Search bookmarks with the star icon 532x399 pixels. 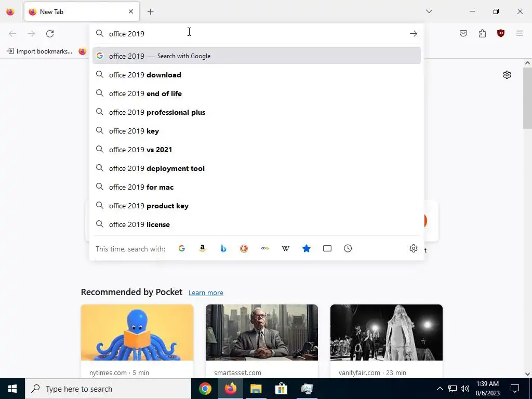pos(307,248)
